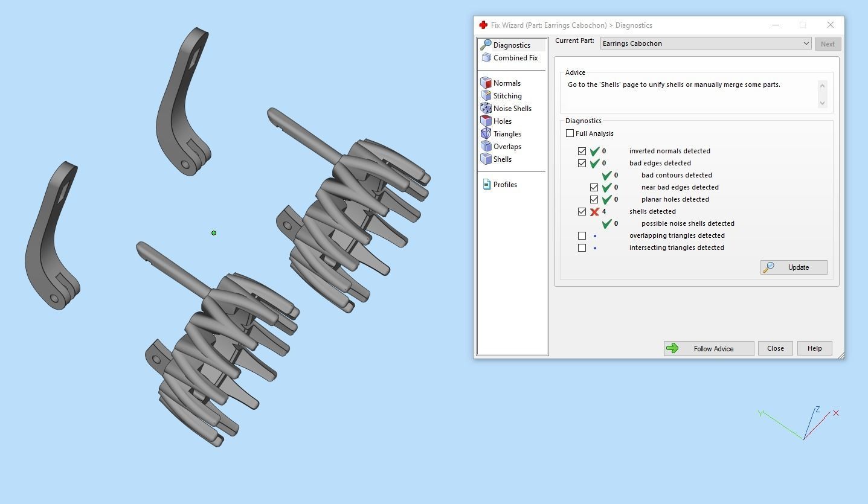The width and height of the screenshot is (868, 504).
Task: Go to the Noise Shells page
Action: [x=512, y=109]
